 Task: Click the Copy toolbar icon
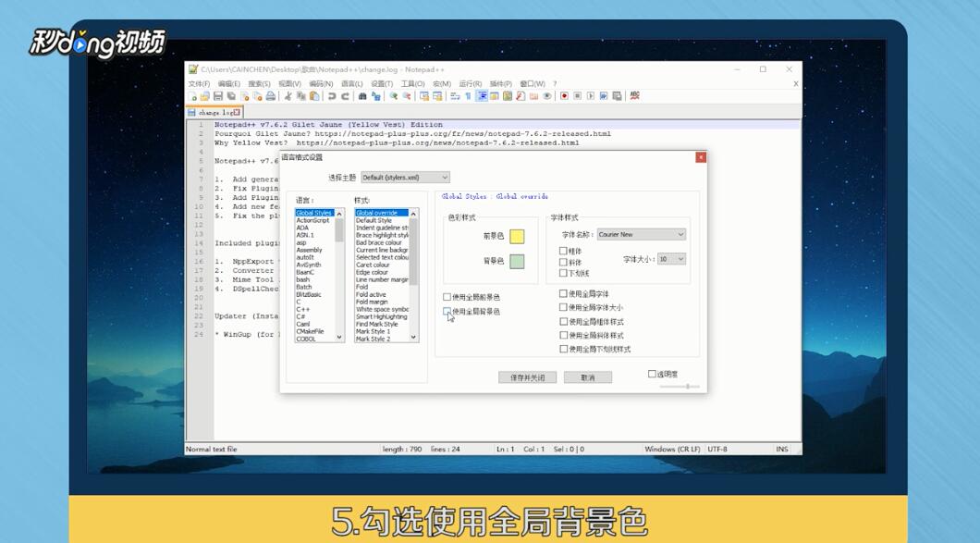(x=301, y=96)
